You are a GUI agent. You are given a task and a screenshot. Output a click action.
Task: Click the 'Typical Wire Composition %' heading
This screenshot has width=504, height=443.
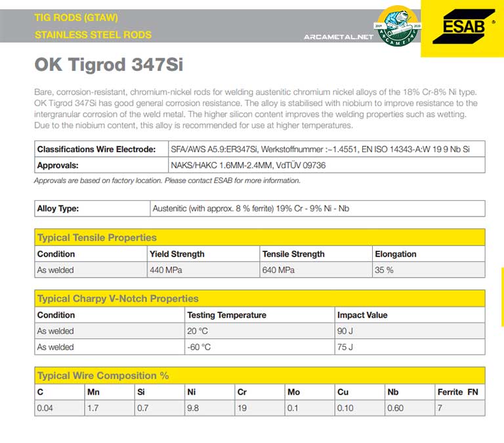click(x=103, y=375)
